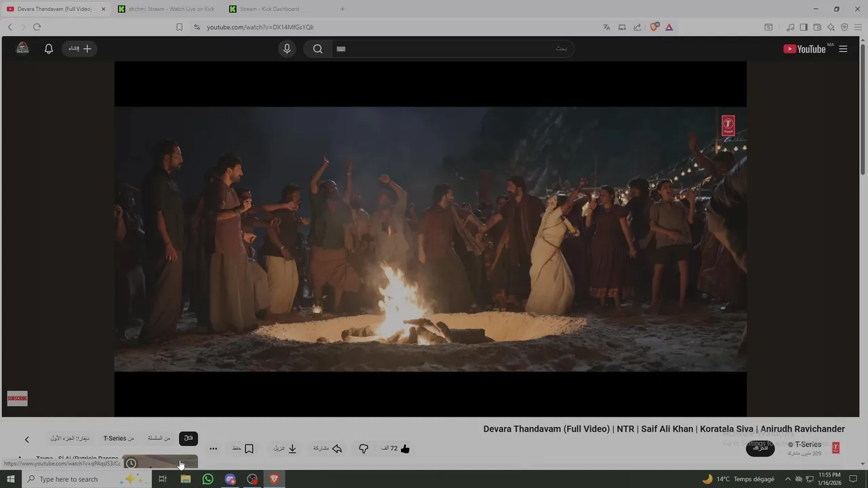
Task: Click the translate page icon
Action: pyautogui.click(x=606, y=27)
